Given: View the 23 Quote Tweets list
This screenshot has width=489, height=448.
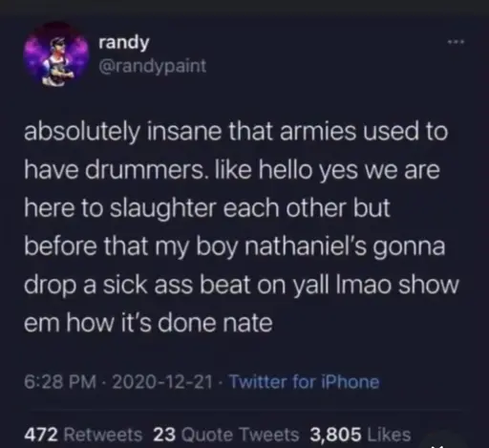Looking at the screenshot, I should [226, 435].
